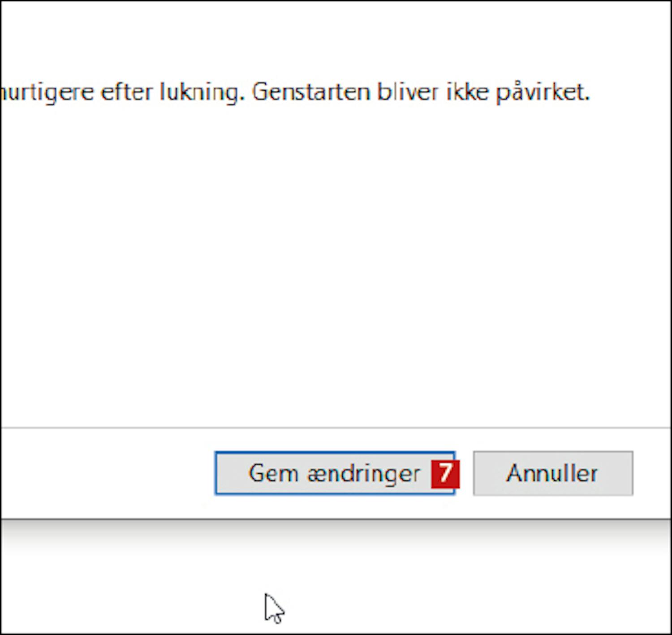Click the word "Gem" on the save button
Viewport: 672px width, 635px height.
tap(273, 474)
